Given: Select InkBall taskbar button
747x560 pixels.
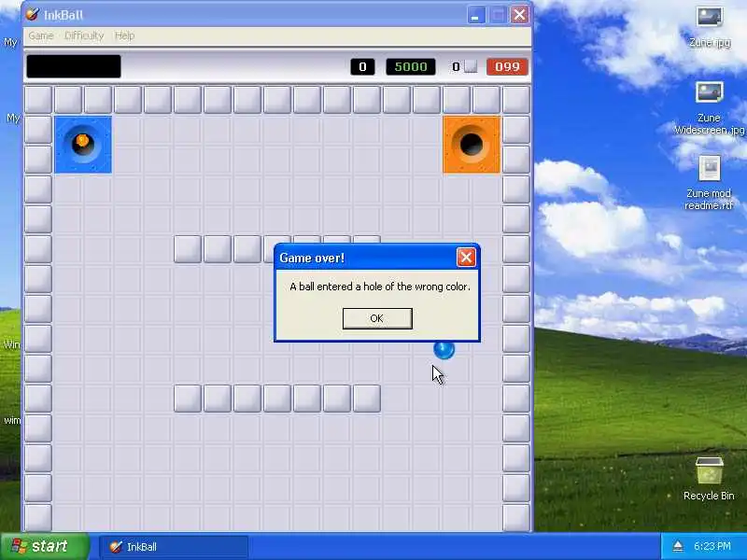Looking at the screenshot, I should 174,547.
